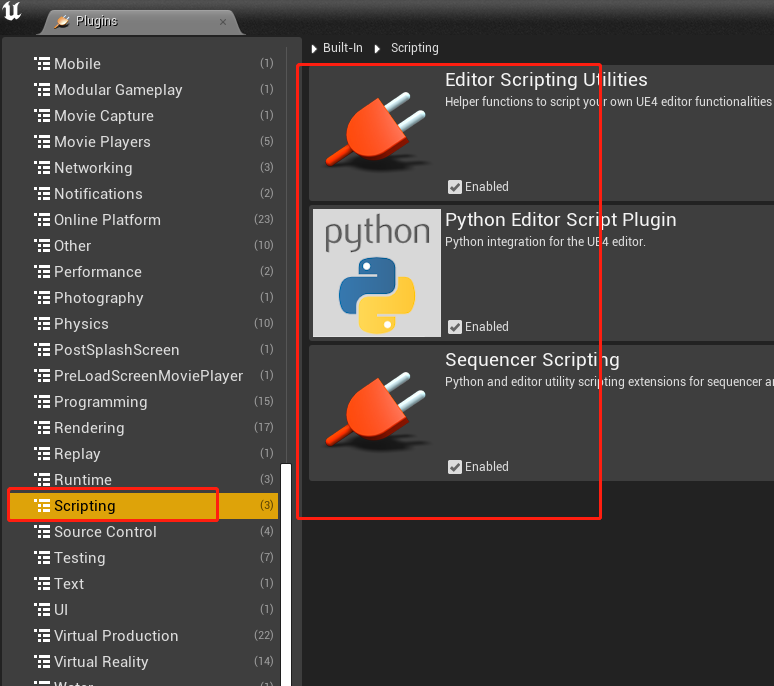Select the Performance category

tap(143, 272)
